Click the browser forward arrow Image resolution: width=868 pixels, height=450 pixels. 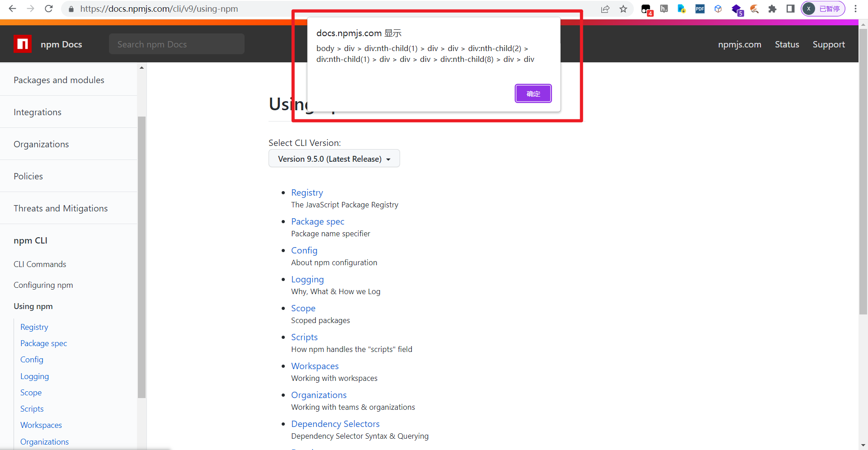[x=31, y=9]
